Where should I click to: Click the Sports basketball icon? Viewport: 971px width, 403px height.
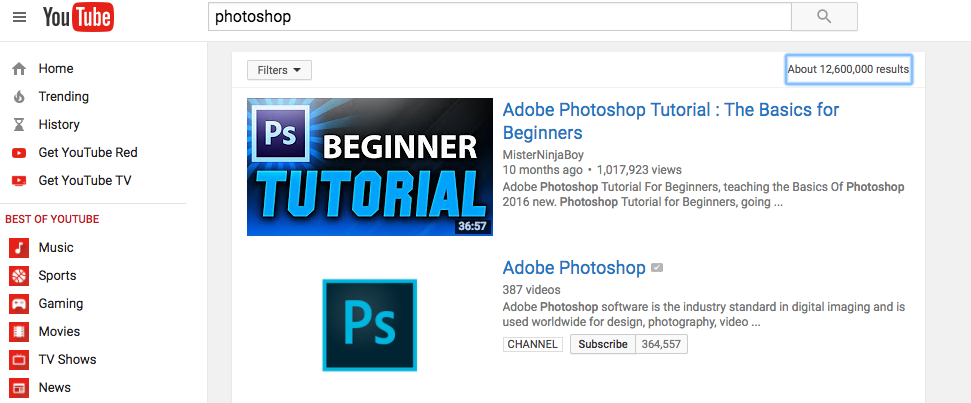(19, 275)
